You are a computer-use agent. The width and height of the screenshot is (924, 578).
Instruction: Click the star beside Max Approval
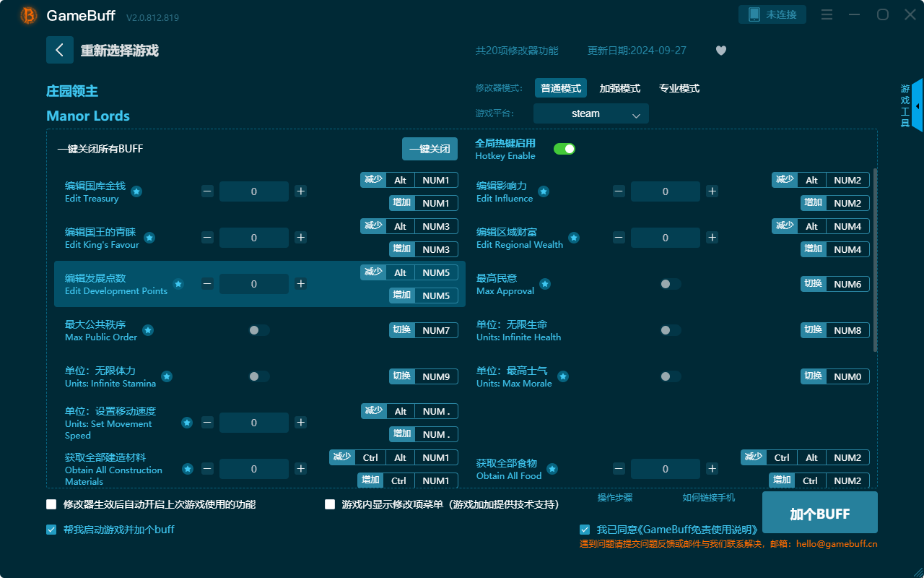(545, 284)
